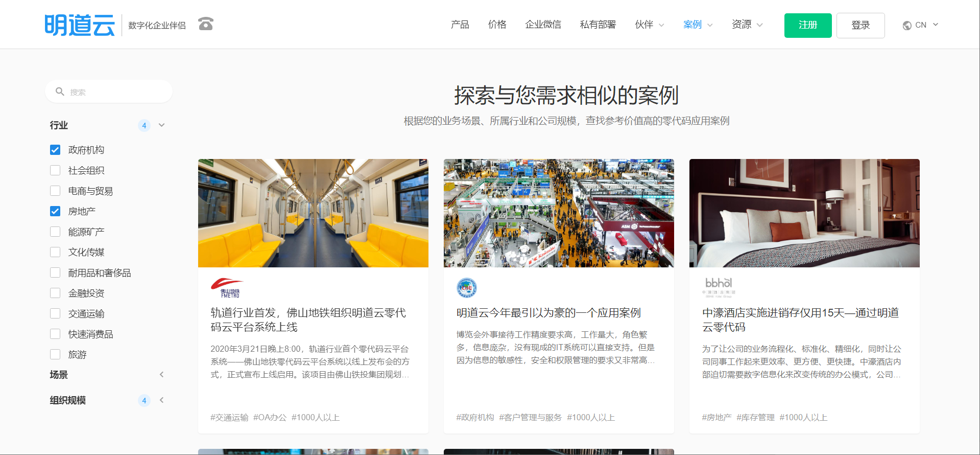
Task: Check the 快速消费品 checkbox
Action: click(55, 334)
